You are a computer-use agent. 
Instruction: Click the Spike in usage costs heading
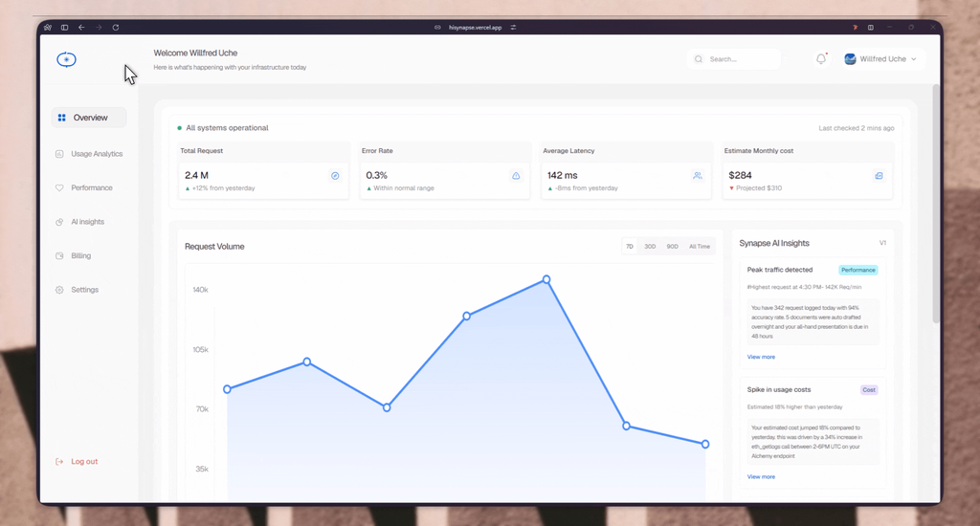point(779,390)
